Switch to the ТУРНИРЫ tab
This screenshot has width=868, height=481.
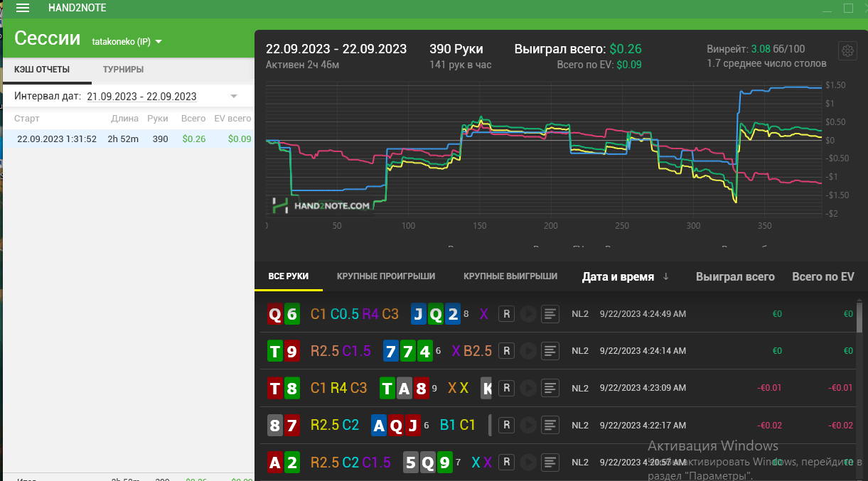point(123,70)
